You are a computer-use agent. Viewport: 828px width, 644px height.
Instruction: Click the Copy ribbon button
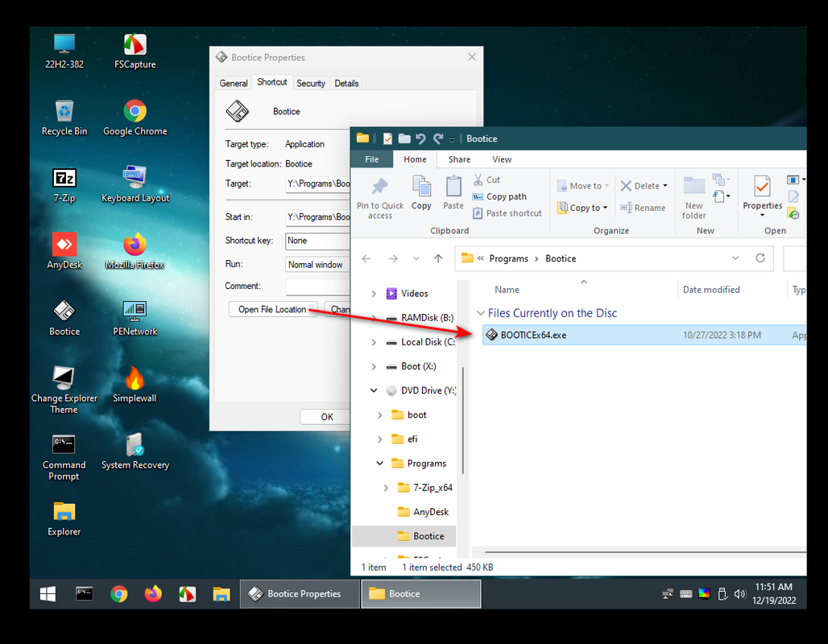click(421, 193)
